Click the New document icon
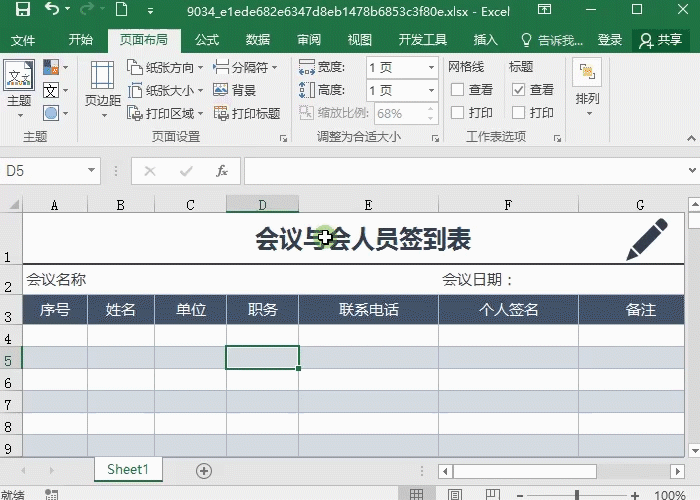 [x=121, y=9]
